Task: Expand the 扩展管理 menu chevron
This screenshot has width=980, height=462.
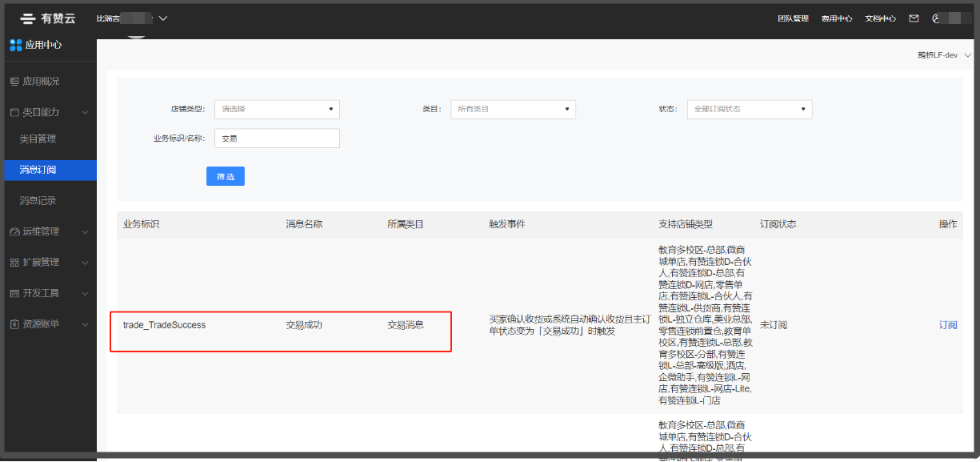Action: pyautogui.click(x=86, y=262)
